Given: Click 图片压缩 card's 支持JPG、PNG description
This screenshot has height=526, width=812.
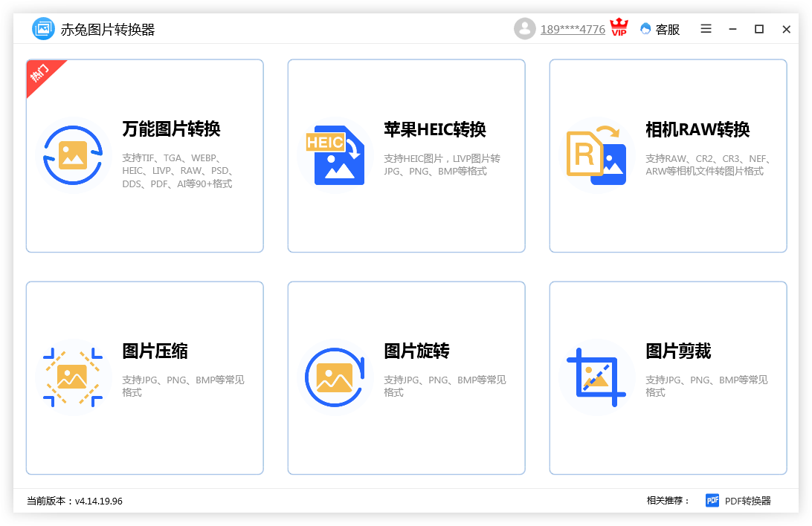Looking at the screenshot, I should [x=184, y=386].
